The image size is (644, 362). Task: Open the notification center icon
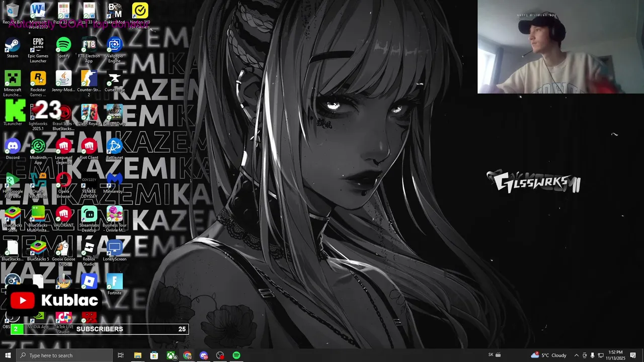pyautogui.click(x=633, y=355)
